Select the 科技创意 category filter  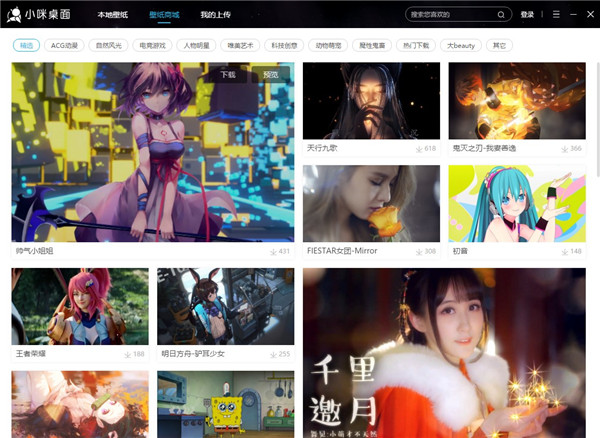284,46
